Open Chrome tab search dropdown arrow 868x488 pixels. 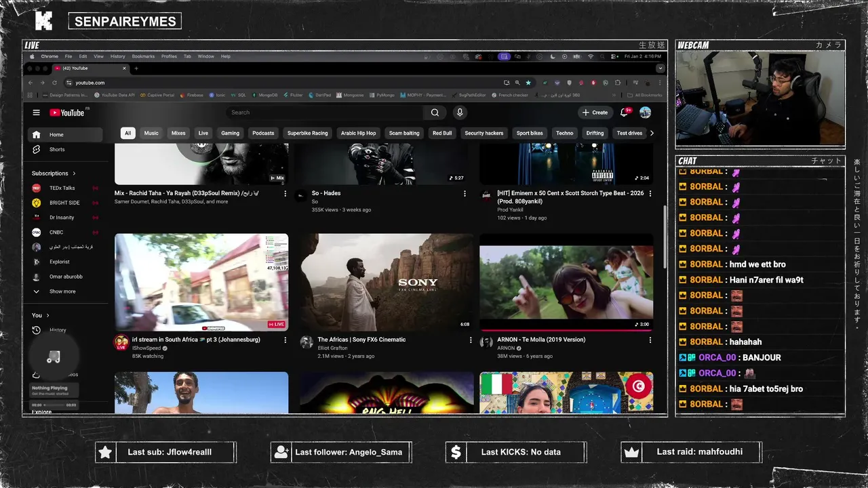coord(660,68)
